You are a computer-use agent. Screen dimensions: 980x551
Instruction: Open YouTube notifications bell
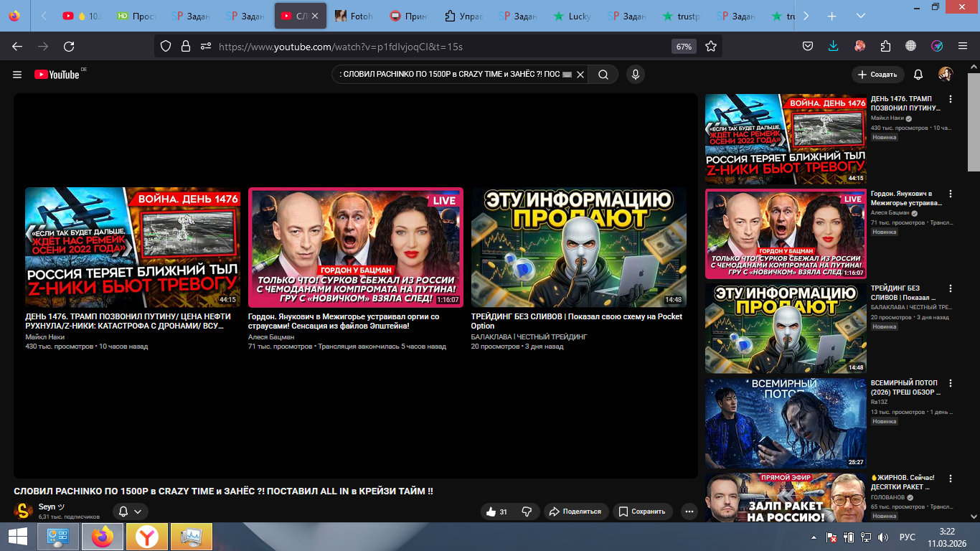click(x=918, y=75)
